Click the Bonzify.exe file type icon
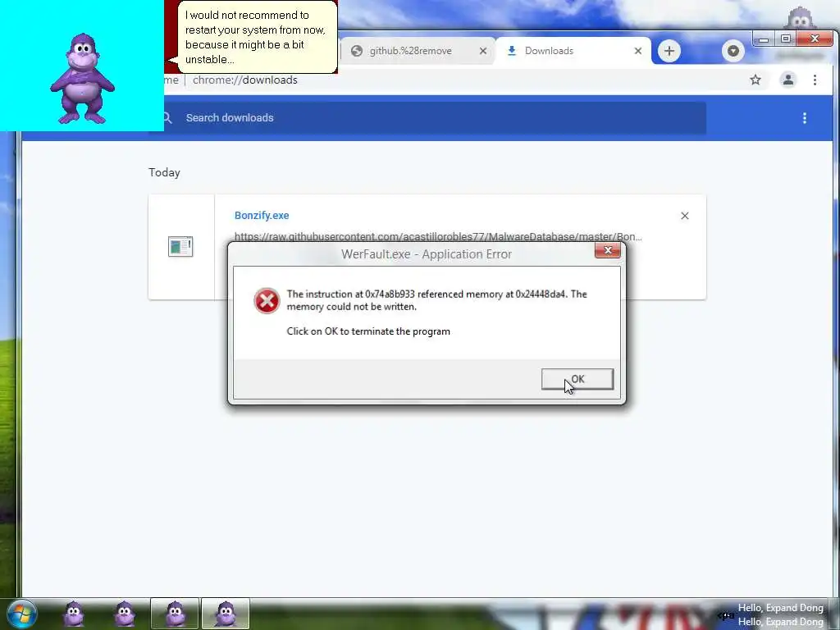 pyautogui.click(x=180, y=246)
